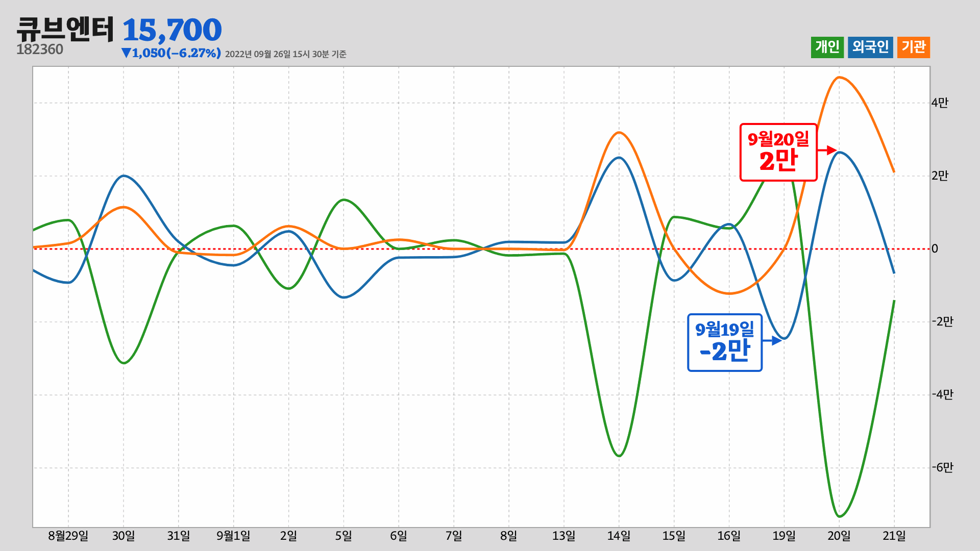Click the x-axis label 7일

454,536
